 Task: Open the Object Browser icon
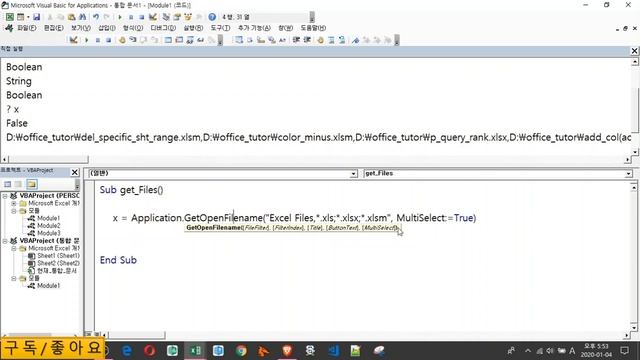pos(188,17)
